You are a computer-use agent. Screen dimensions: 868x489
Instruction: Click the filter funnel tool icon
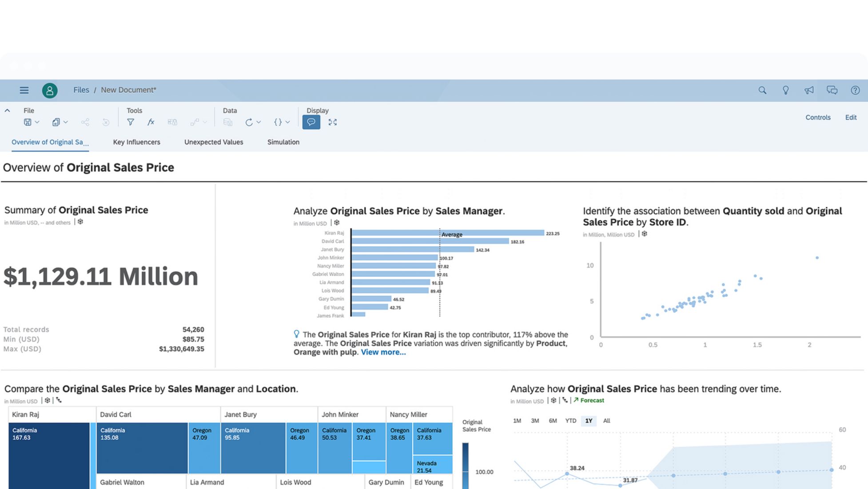tap(131, 122)
